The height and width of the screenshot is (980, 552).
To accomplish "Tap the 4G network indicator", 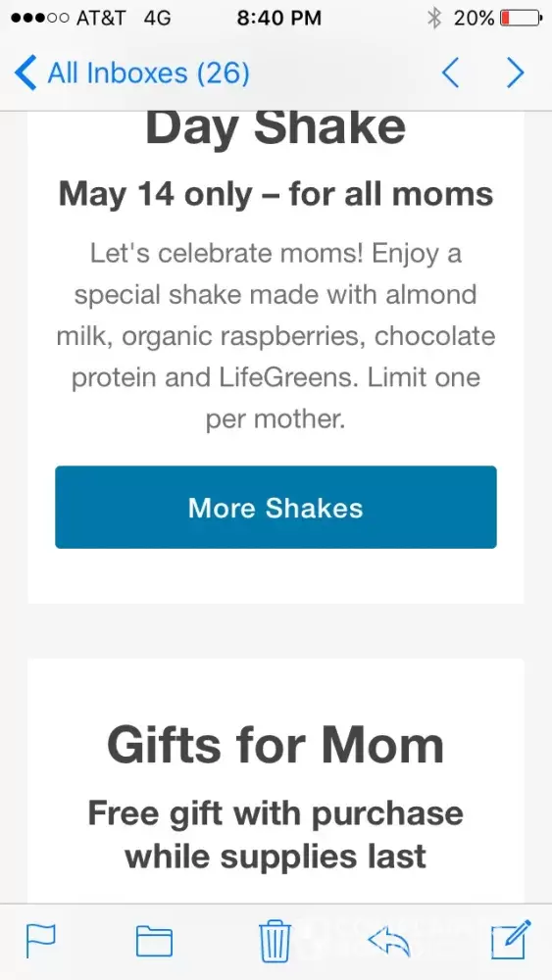I will (157, 18).
